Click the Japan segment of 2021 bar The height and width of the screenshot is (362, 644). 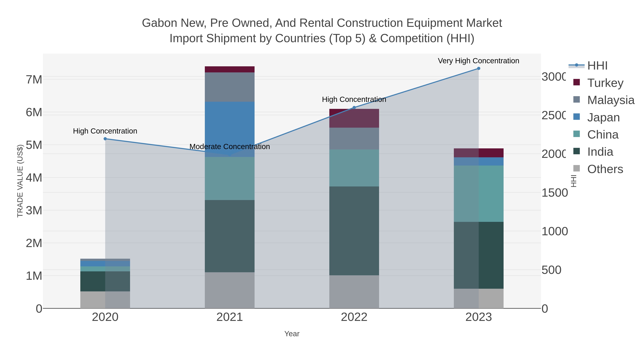[230, 129]
